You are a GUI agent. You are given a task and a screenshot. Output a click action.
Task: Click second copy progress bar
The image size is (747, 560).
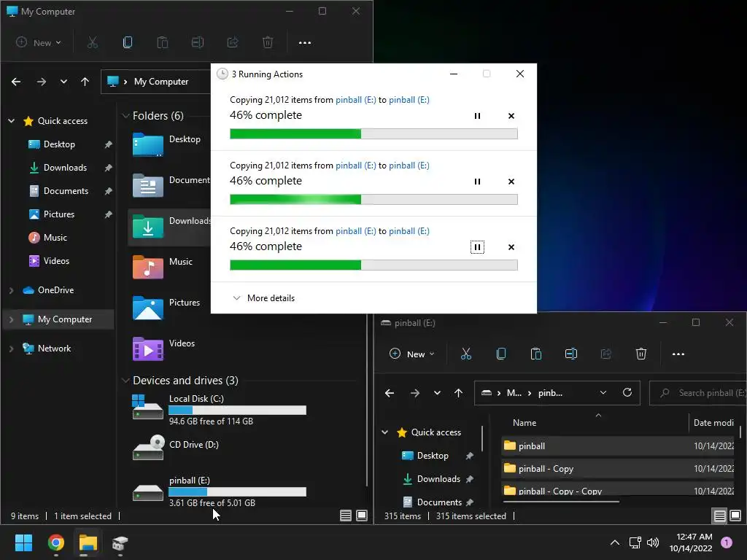(x=373, y=200)
